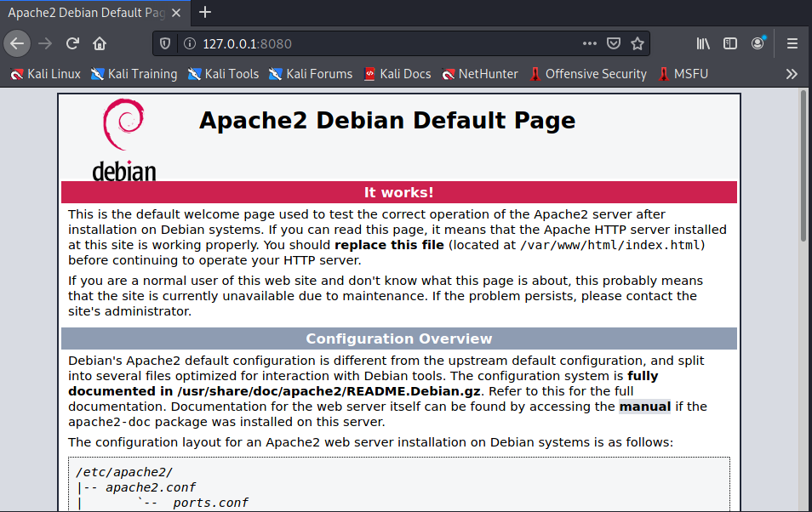This screenshot has width=812, height=512.
Task: Click the Debian logo image
Action: tap(124, 139)
